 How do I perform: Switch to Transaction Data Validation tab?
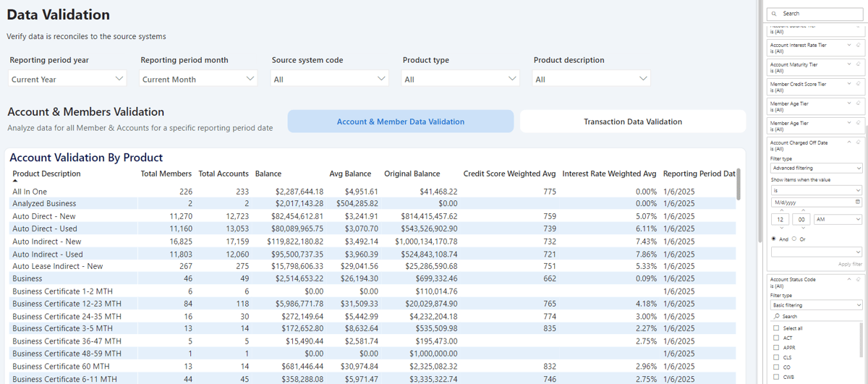(632, 121)
